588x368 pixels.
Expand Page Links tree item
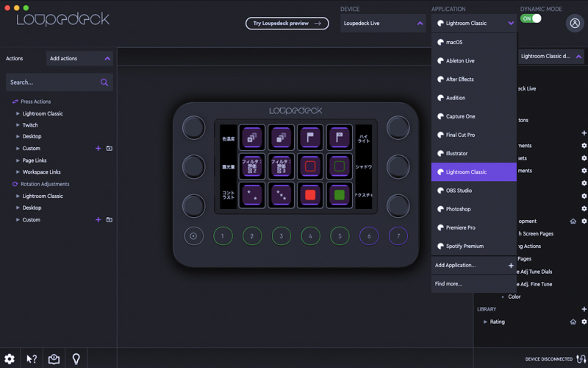point(18,160)
